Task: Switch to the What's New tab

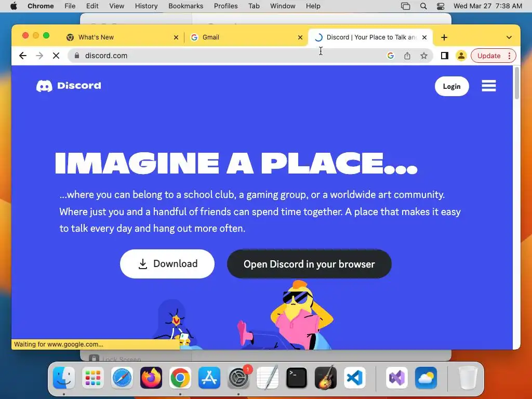Action: (x=122, y=37)
